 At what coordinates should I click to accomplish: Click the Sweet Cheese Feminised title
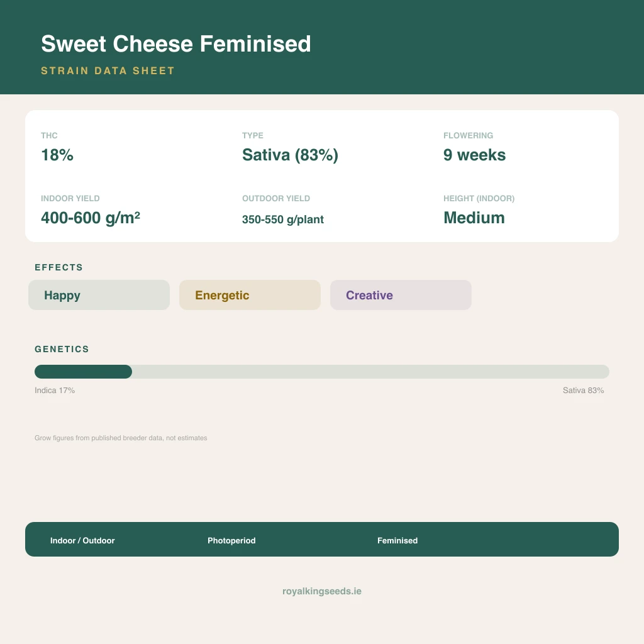176,44
